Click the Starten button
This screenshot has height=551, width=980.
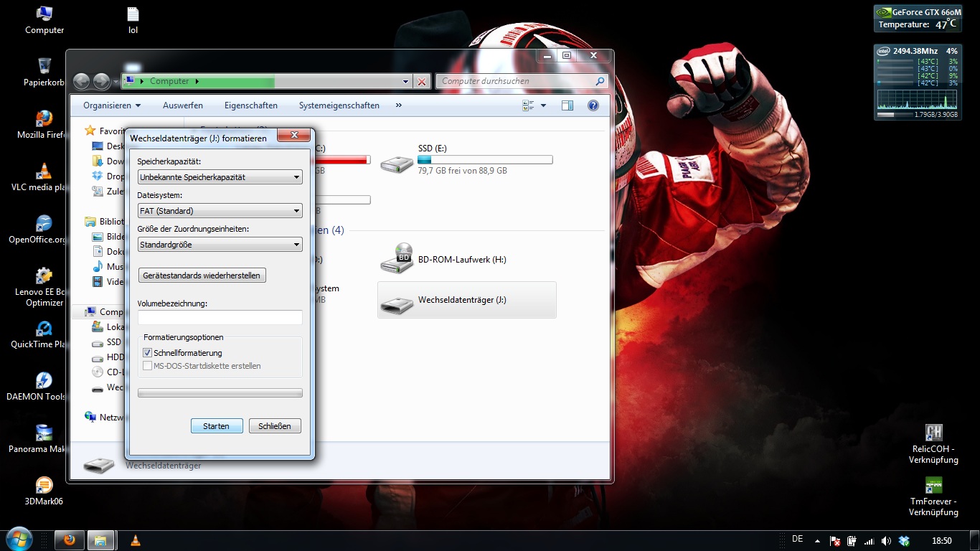tap(217, 426)
